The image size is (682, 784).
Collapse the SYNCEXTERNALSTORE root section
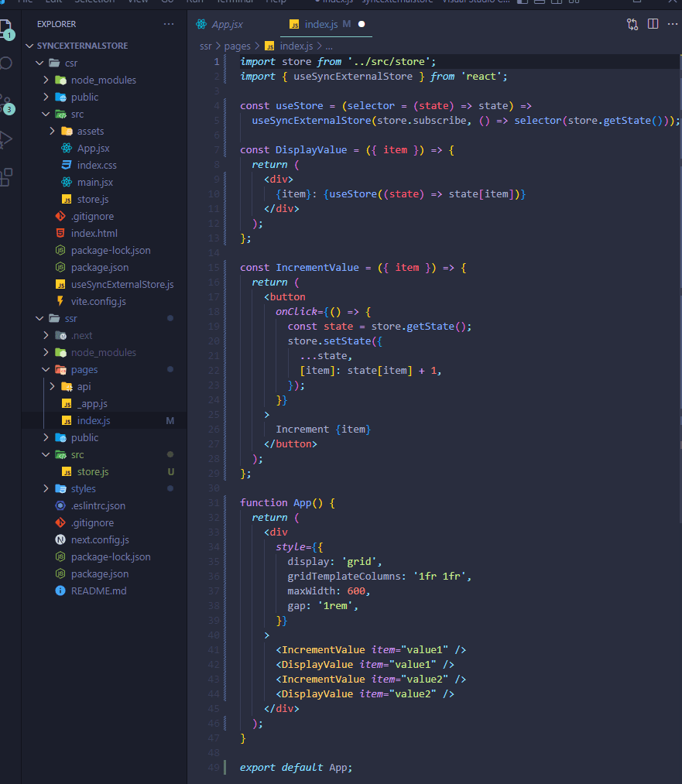point(82,46)
